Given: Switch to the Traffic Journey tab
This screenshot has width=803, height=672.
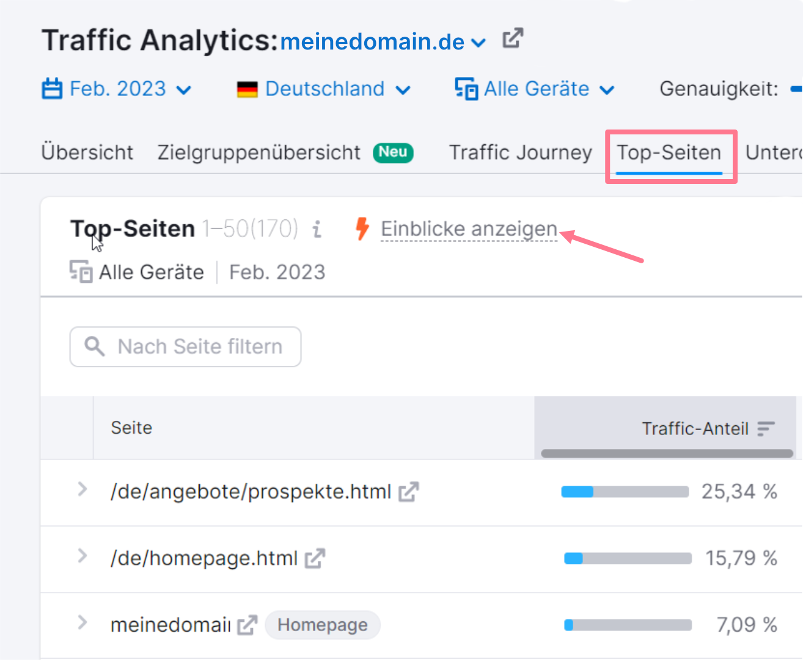Looking at the screenshot, I should click(521, 152).
